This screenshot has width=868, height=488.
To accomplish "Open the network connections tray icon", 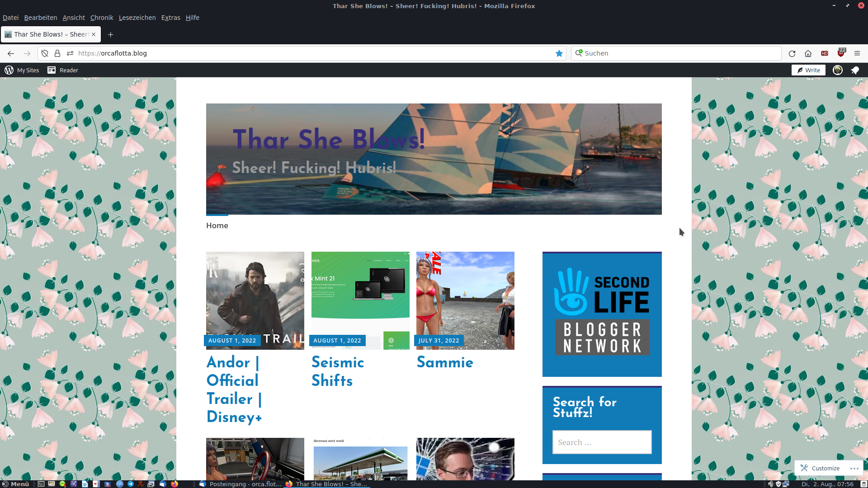I will 786,484.
